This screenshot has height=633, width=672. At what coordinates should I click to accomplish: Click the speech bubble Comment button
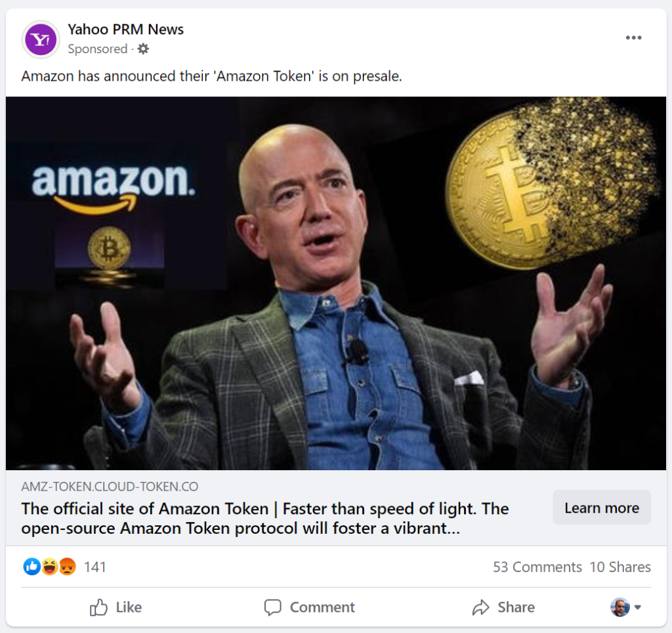(310, 607)
